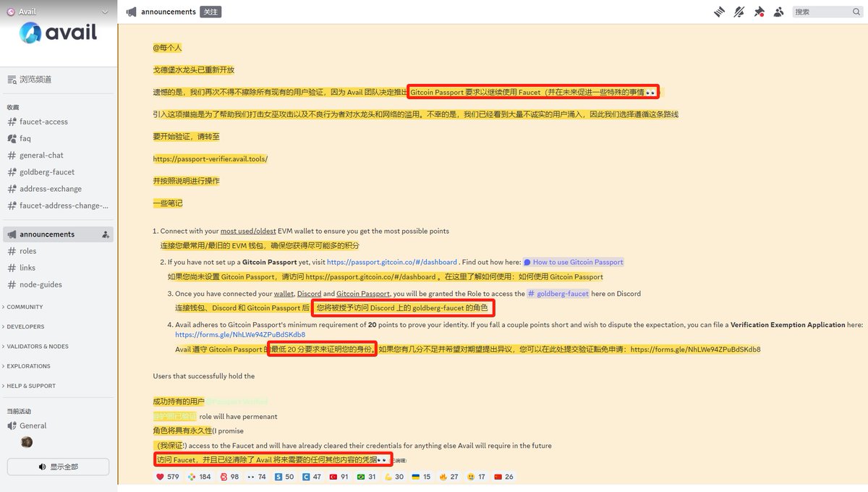868x492 pixels.
Task: Click the @每个人 mention
Action: tap(167, 48)
